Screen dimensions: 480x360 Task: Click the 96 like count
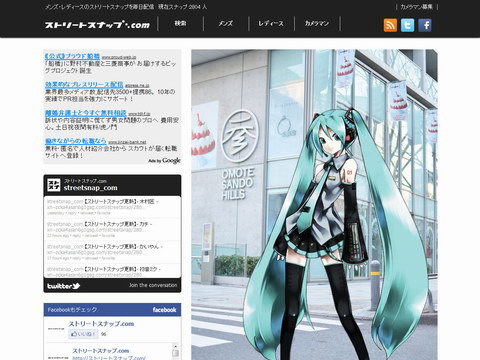point(104,334)
